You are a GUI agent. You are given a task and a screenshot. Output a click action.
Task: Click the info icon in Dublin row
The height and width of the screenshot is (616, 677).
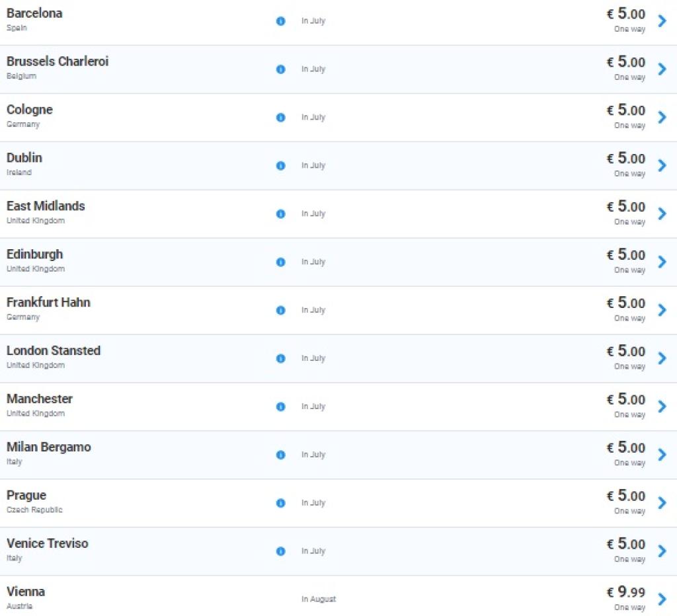pyautogui.click(x=280, y=166)
